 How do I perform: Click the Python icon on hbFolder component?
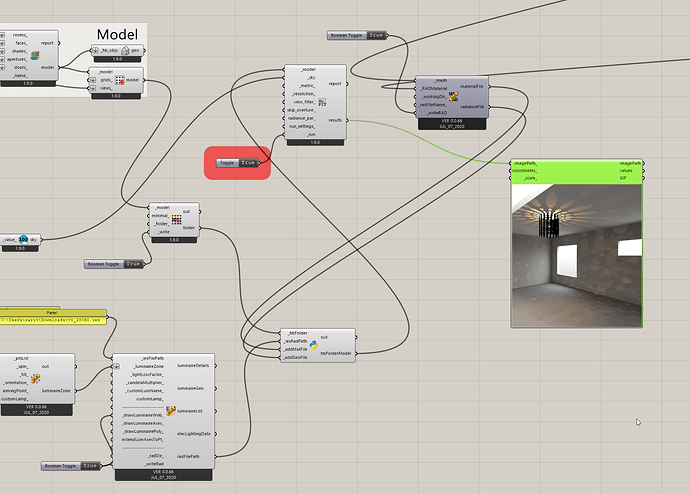coord(313,343)
